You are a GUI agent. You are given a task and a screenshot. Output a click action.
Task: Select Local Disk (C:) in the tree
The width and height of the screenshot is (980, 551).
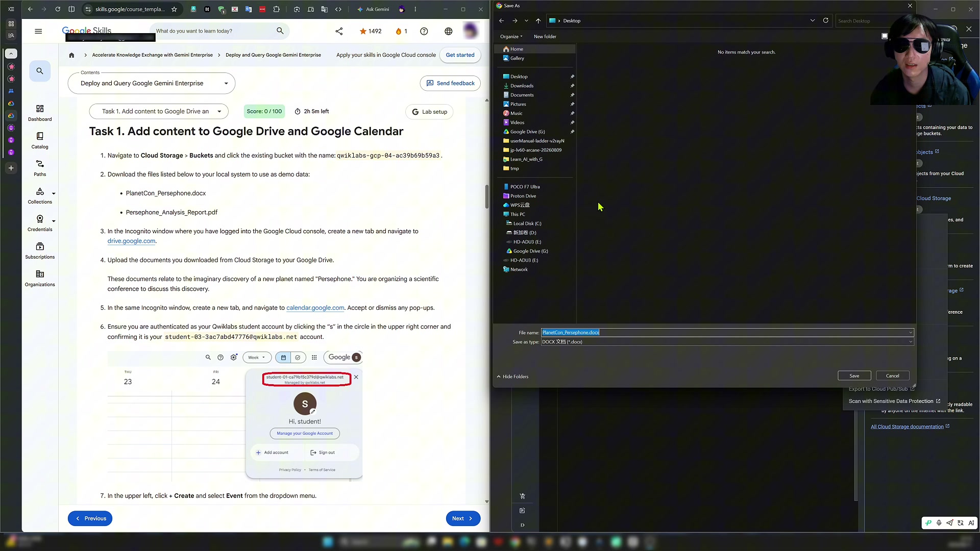pyautogui.click(x=534, y=223)
